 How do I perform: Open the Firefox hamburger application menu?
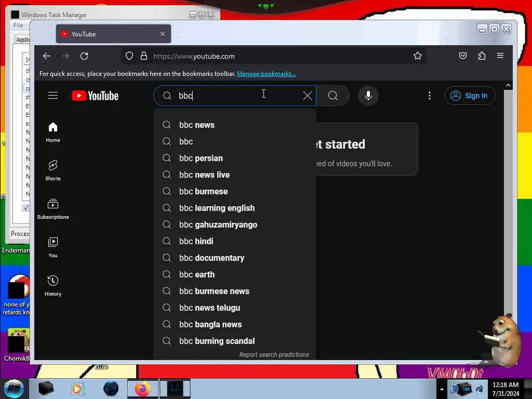click(500, 55)
